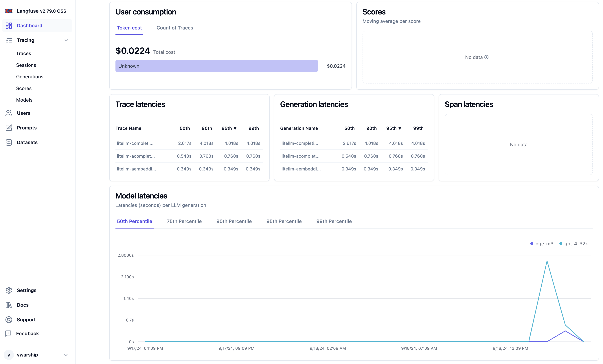Viewport: 603px width, 364px height.
Task: Click the Dashboard grid icon
Action: tap(9, 26)
